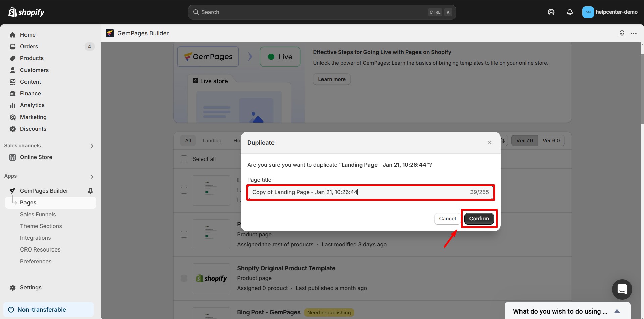Click the Cancel button in dialog
Screen dimensions: 644x319
(447, 219)
